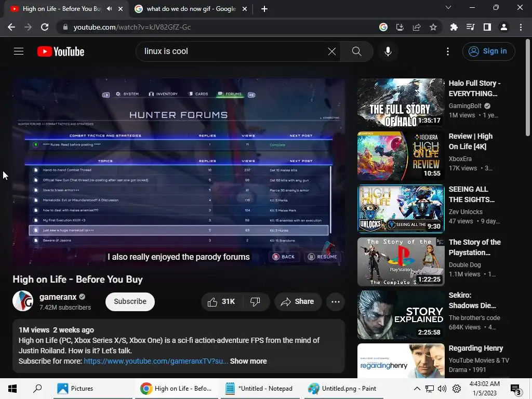Bookmark this page with star icon
The width and height of the screenshot is (532, 399).
pyautogui.click(x=433, y=27)
